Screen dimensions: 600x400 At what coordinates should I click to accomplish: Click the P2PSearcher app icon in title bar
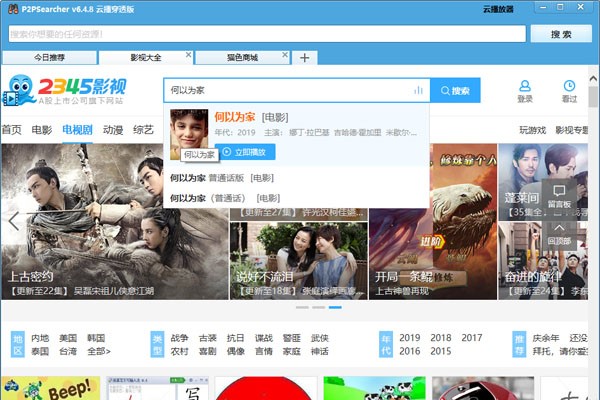click(13, 9)
